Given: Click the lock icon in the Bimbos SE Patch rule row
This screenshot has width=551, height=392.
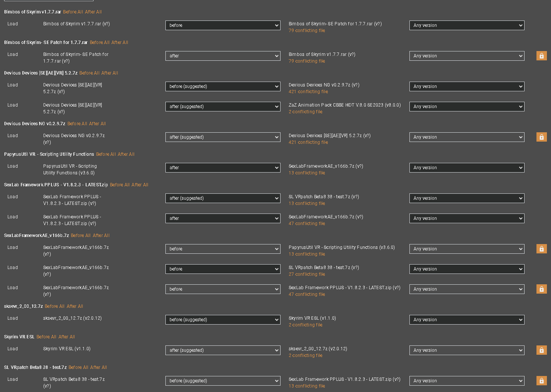Looking at the screenshot, I should (541, 56).
